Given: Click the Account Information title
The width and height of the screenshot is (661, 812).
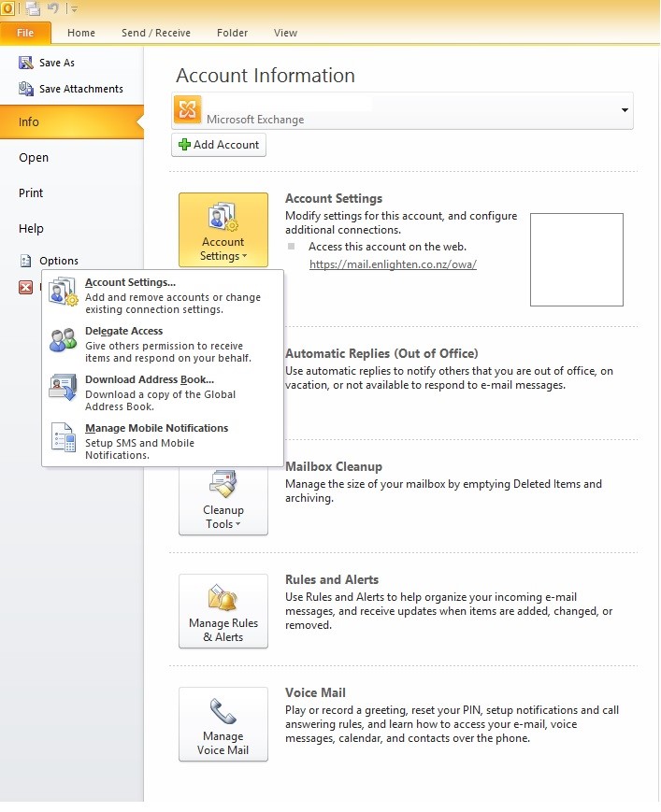Looking at the screenshot, I should click(x=266, y=75).
